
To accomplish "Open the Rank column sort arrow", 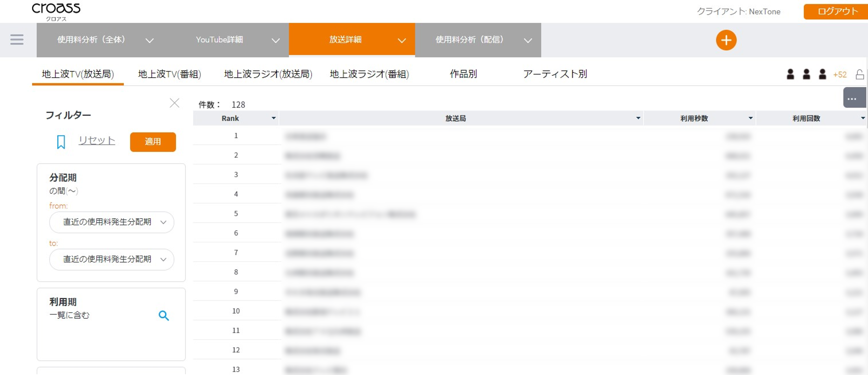I will point(274,118).
